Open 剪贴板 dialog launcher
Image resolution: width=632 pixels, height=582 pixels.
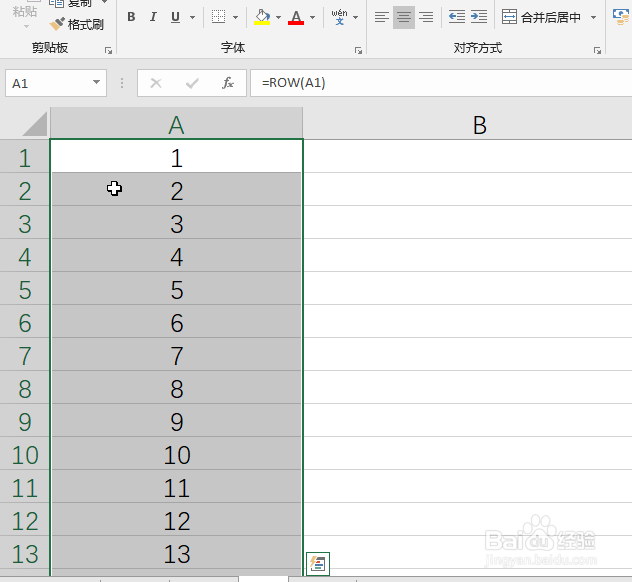pyautogui.click(x=108, y=50)
